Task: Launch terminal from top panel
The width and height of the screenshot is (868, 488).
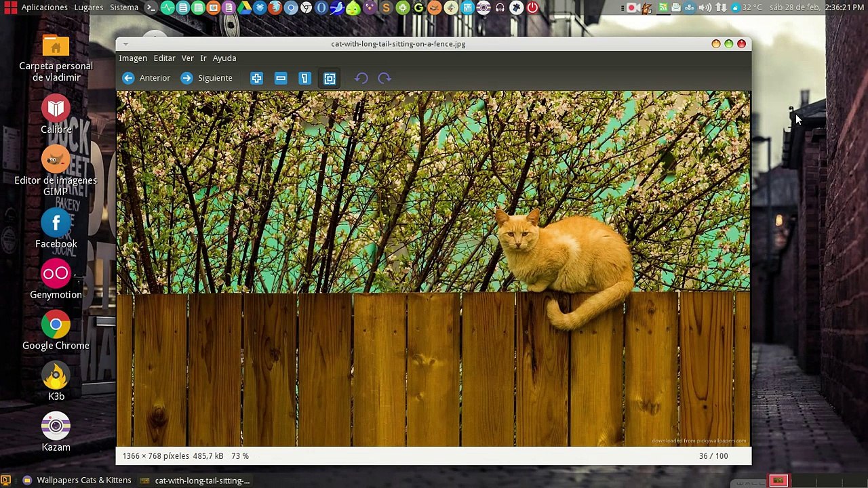Action: (x=151, y=7)
